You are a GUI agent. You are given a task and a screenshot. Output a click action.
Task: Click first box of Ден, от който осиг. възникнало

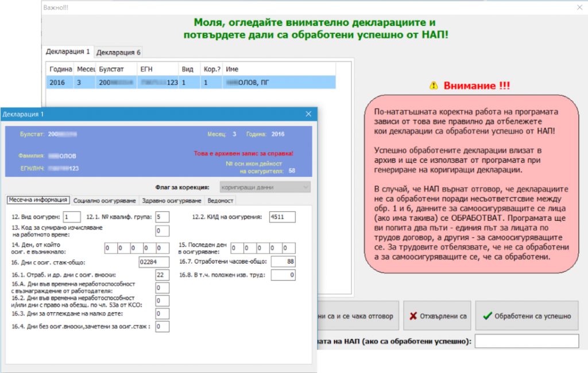[111, 248]
